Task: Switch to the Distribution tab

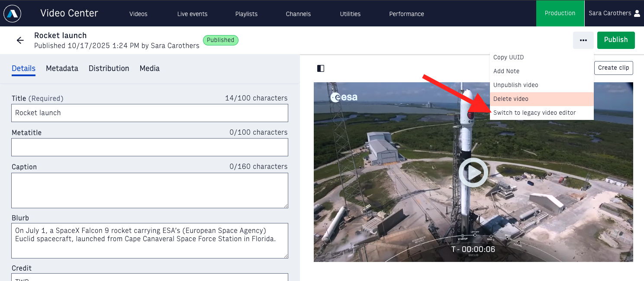Action: [109, 68]
